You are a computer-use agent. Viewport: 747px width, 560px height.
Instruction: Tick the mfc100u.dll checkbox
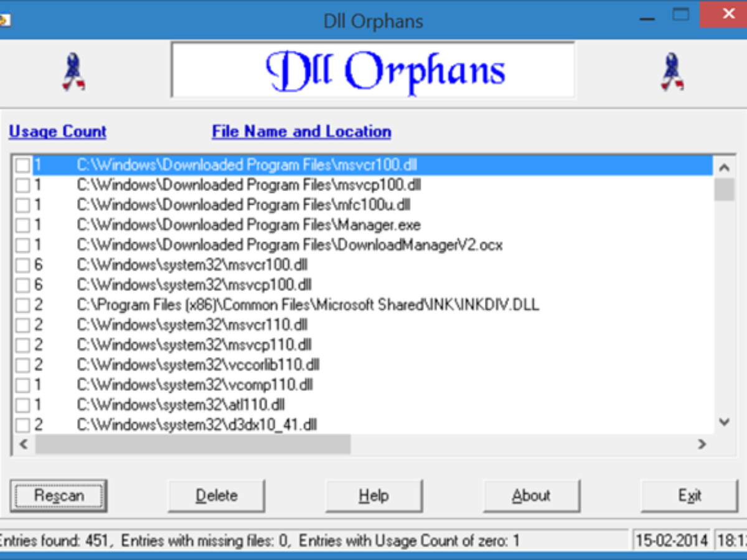(22, 205)
